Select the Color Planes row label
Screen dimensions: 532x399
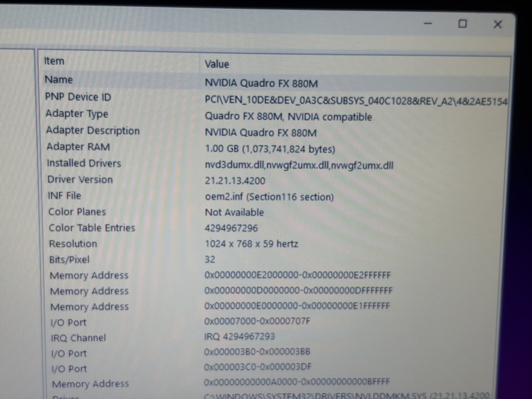coord(77,212)
